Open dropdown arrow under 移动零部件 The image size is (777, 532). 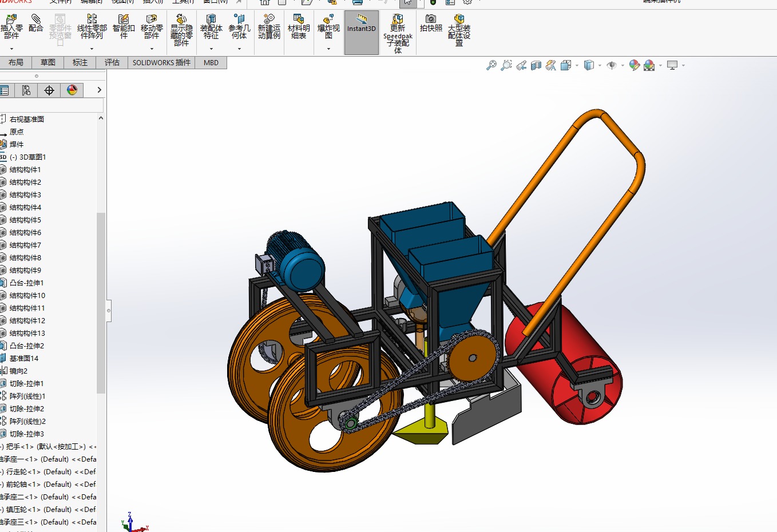pyautogui.click(x=152, y=49)
